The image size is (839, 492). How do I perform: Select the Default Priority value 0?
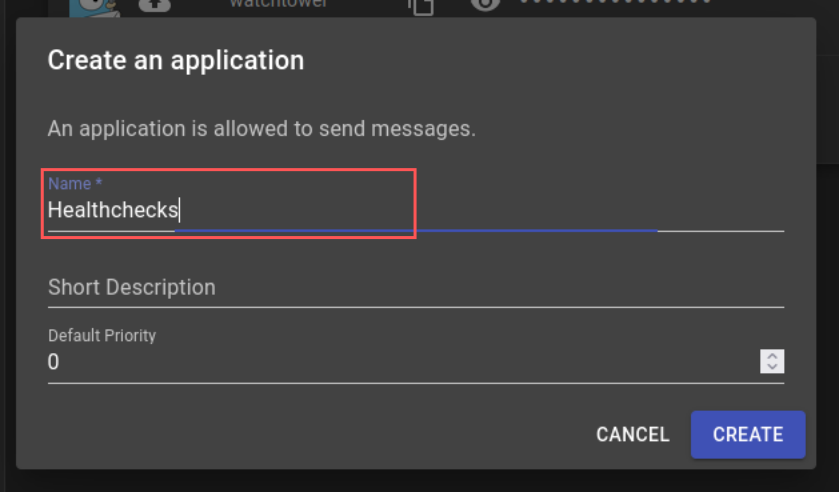(54, 362)
